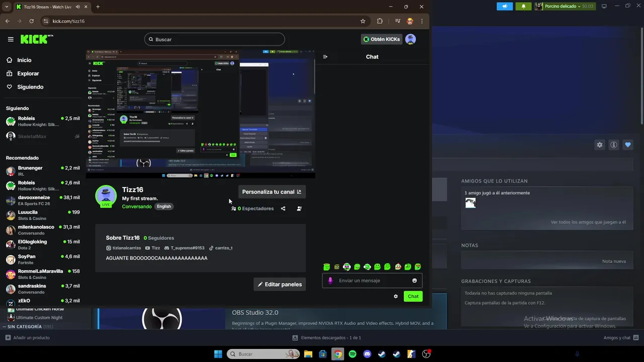Click Personaliza tu canal button
This screenshot has height=362, width=644.
272,192
